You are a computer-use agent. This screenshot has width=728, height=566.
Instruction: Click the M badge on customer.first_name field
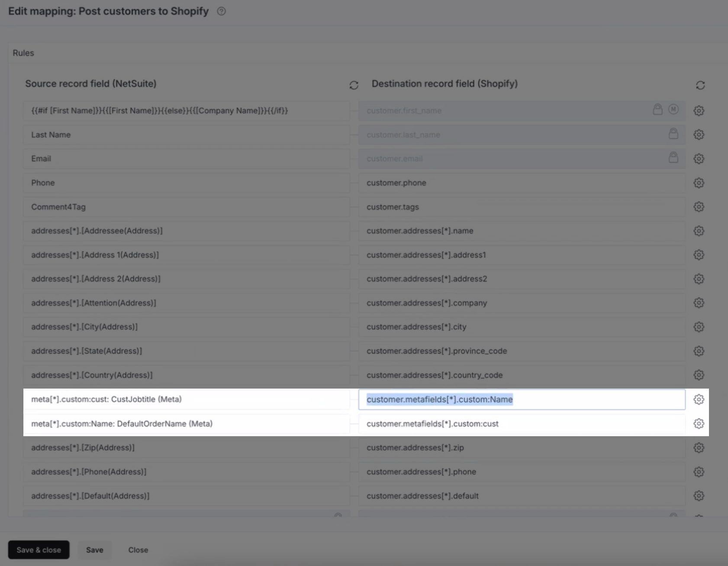673,109
